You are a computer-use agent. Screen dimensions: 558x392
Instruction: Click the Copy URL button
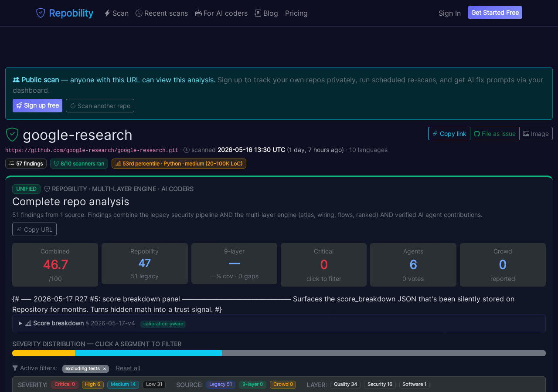(34, 230)
